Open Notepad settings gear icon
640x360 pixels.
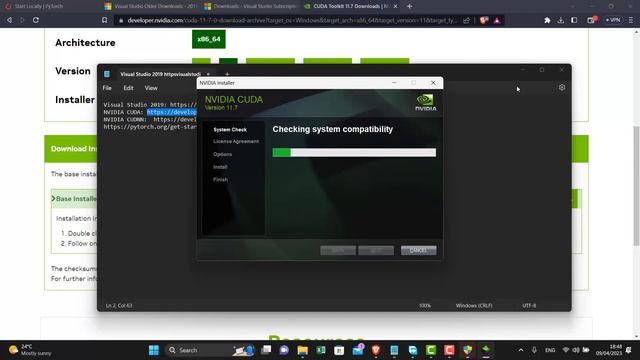562,87
